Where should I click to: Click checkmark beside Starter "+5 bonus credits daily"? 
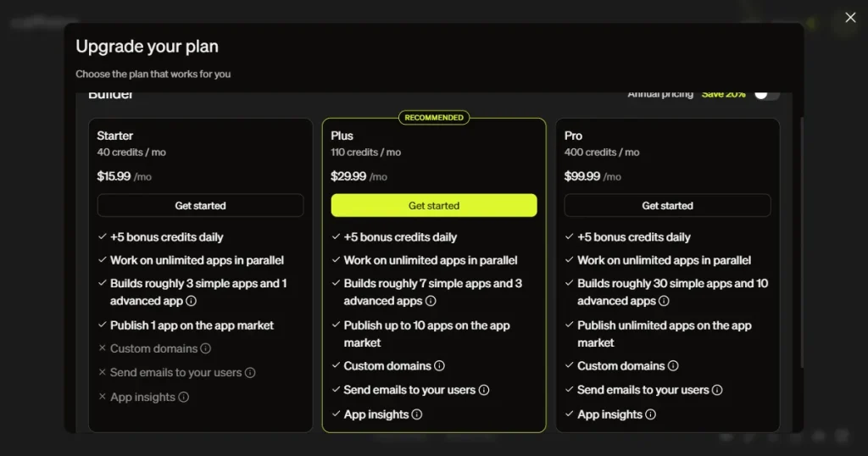[x=102, y=236]
